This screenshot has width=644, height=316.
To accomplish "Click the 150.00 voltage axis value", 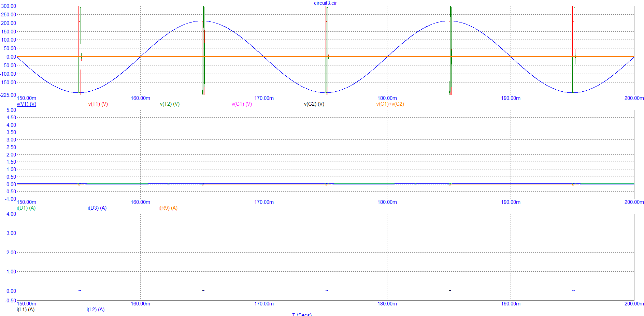I will [x=9, y=32].
